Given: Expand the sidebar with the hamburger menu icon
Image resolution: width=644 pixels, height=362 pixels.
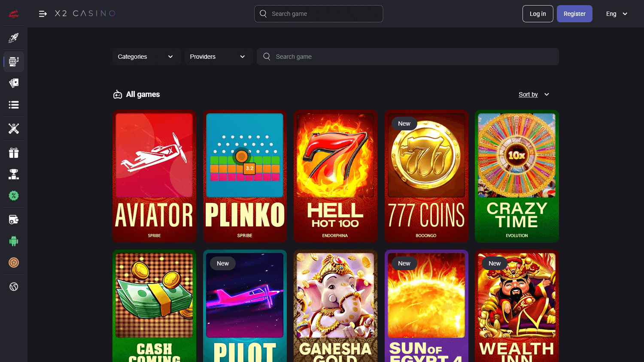Looking at the screenshot, I should (43, 14).
